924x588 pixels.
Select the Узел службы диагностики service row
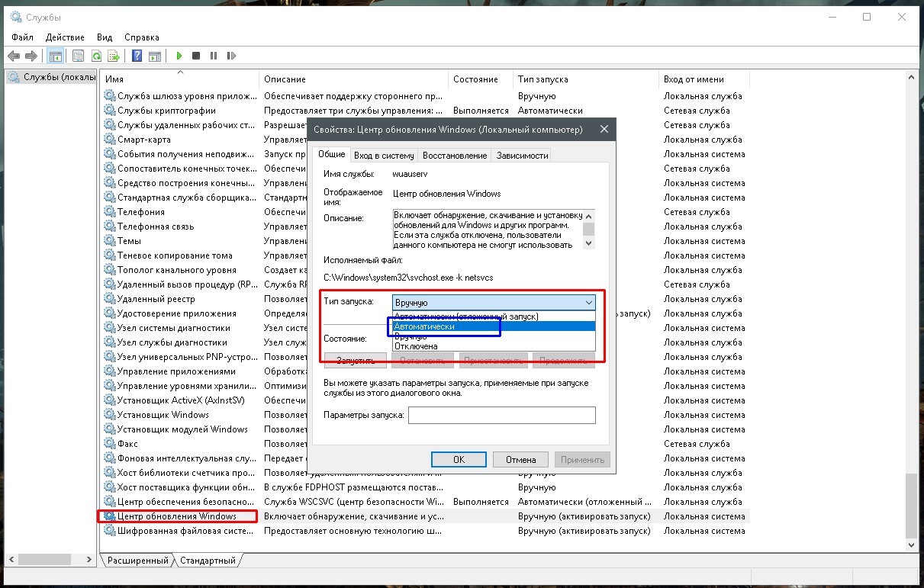[x=425, y=342]
